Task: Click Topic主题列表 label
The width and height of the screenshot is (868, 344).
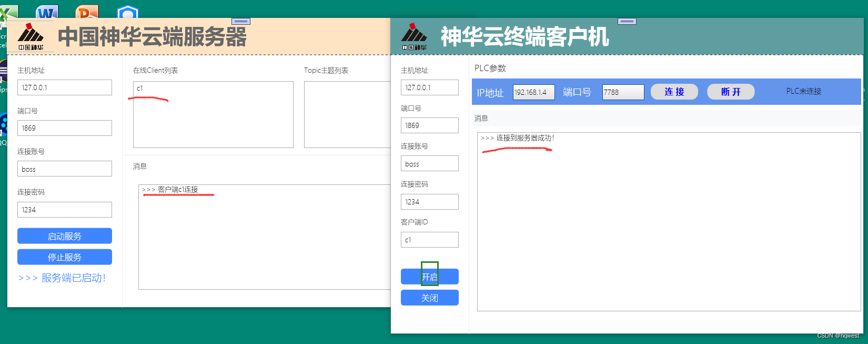Action: pyautogui.click(x=326, y=71)
